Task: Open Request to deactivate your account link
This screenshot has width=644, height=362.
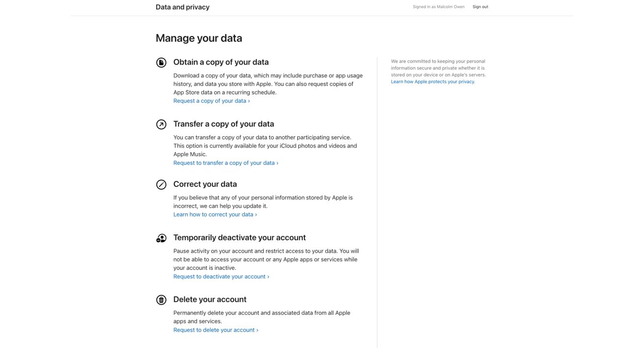Action: (221, 277)
